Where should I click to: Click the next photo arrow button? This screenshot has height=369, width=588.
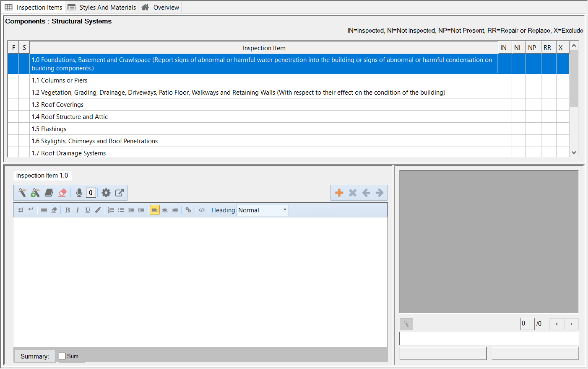pos(571,324)
